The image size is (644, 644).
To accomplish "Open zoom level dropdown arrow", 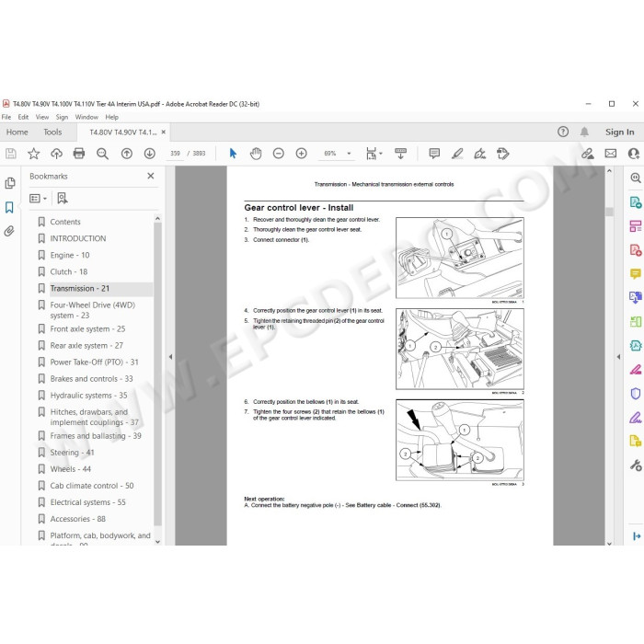I will click(349, 154).
